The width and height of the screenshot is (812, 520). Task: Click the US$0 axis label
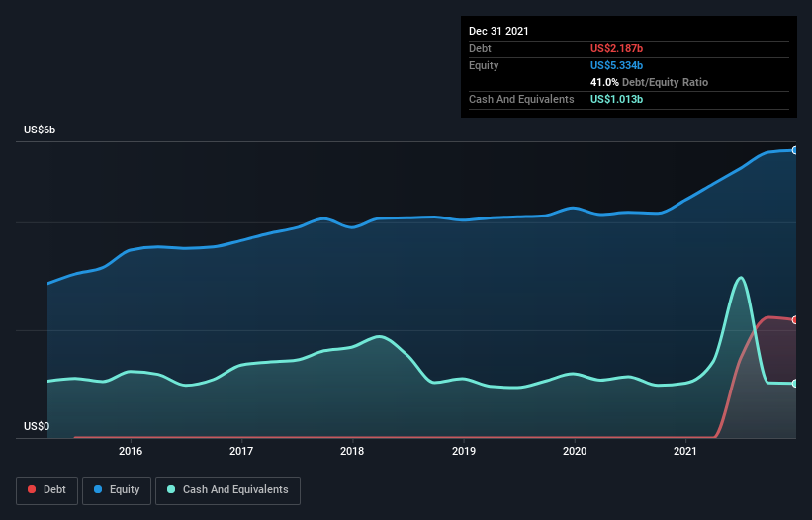[x=37, y=426]
